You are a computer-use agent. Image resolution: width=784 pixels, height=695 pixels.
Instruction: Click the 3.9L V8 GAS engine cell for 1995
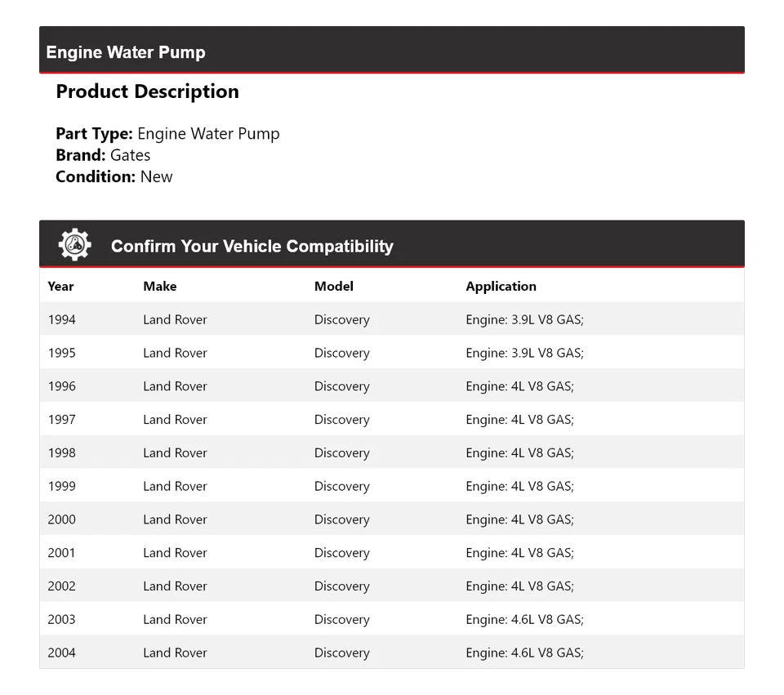tap(524, 353)
